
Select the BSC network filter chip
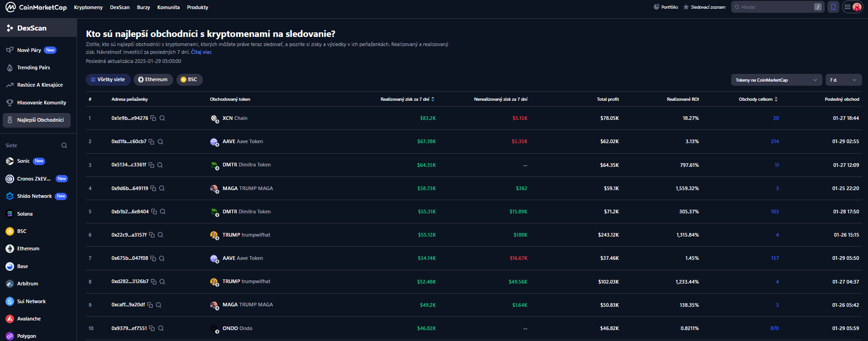[x=189, y=79]
